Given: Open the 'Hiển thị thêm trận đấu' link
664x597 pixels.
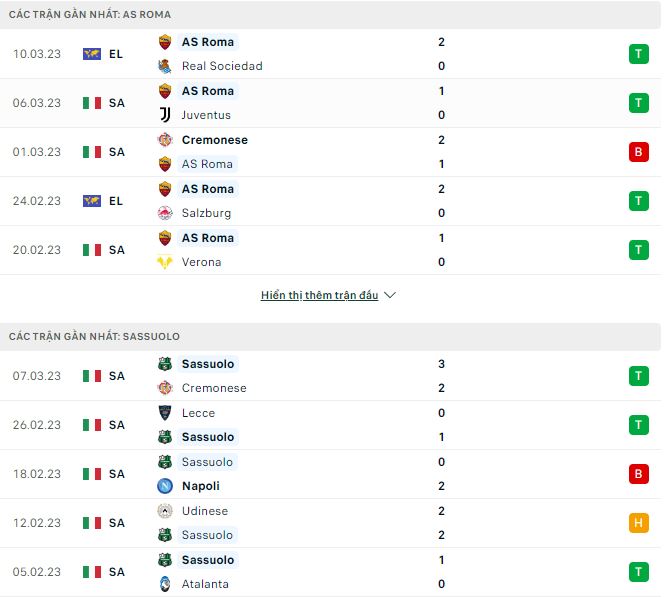Looking at the screenshot, I should tap(319, 296).
